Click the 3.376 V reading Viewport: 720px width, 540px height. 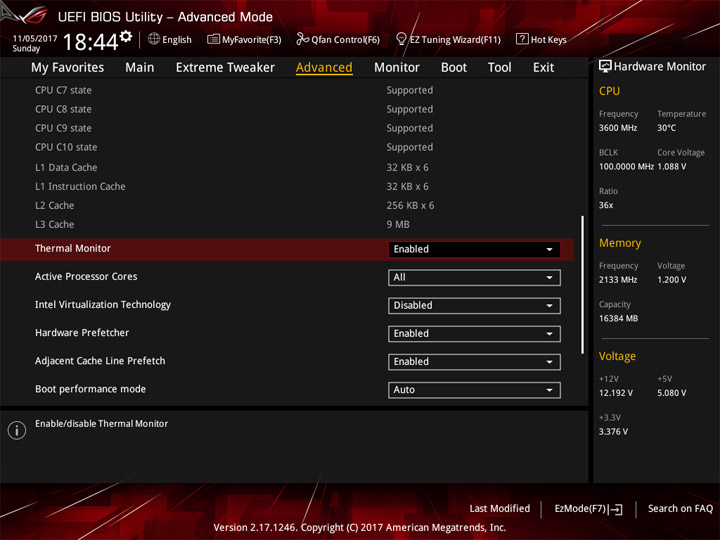(613, 432)
